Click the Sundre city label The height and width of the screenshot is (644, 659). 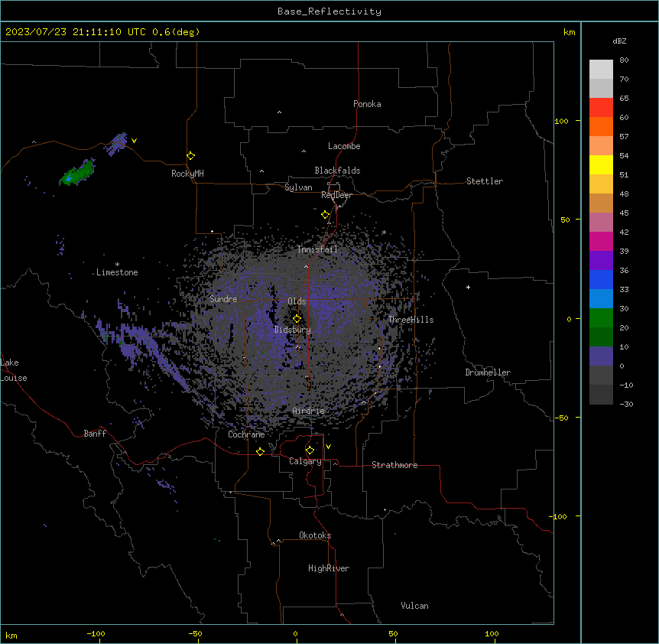click(x=223, y=299)
